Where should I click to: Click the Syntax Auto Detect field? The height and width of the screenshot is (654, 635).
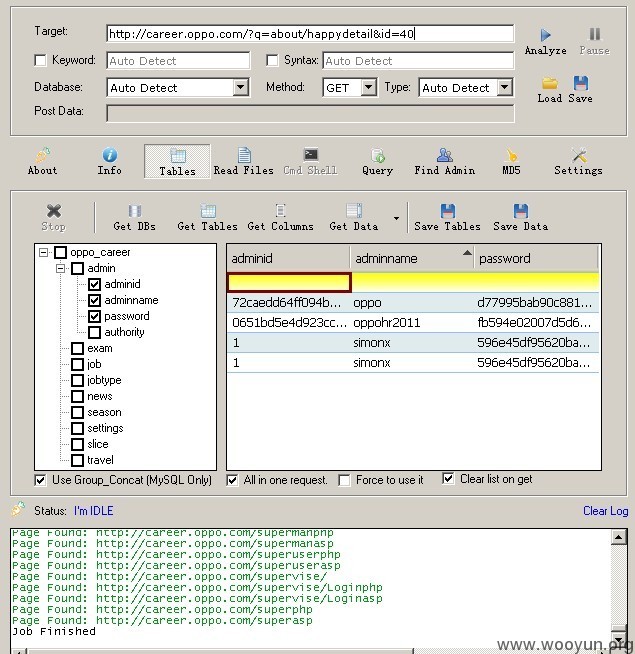point(418,61)
